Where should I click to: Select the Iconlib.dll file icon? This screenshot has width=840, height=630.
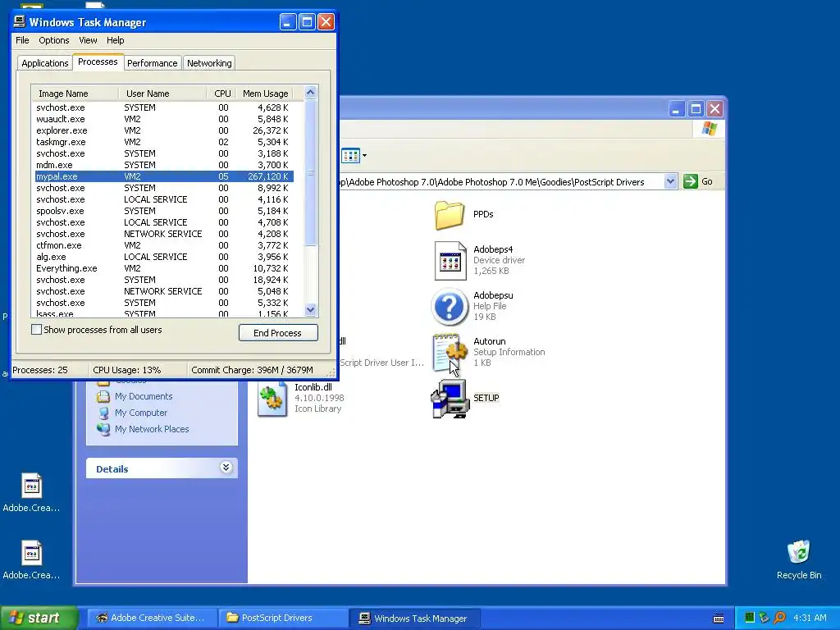(x=272, y=399)
